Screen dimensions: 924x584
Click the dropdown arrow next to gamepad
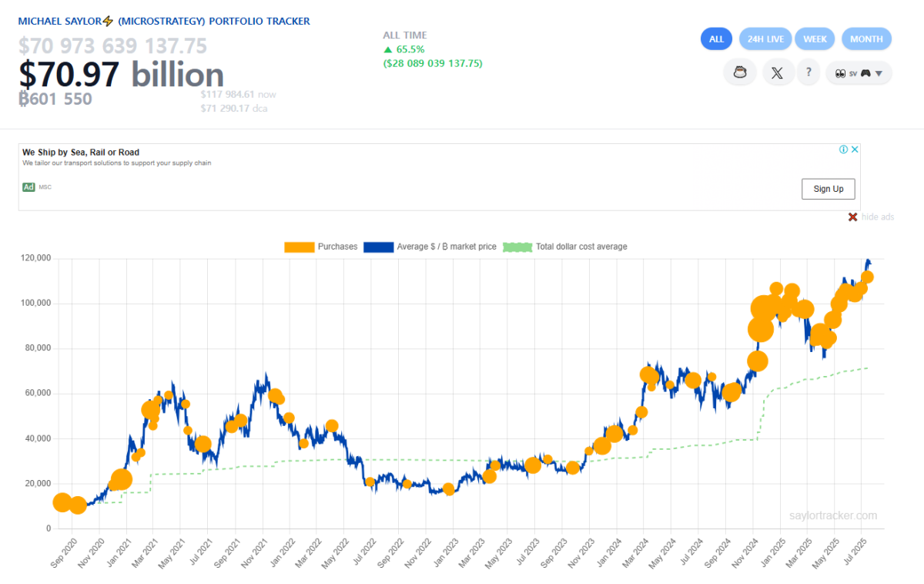coord(879,74)
